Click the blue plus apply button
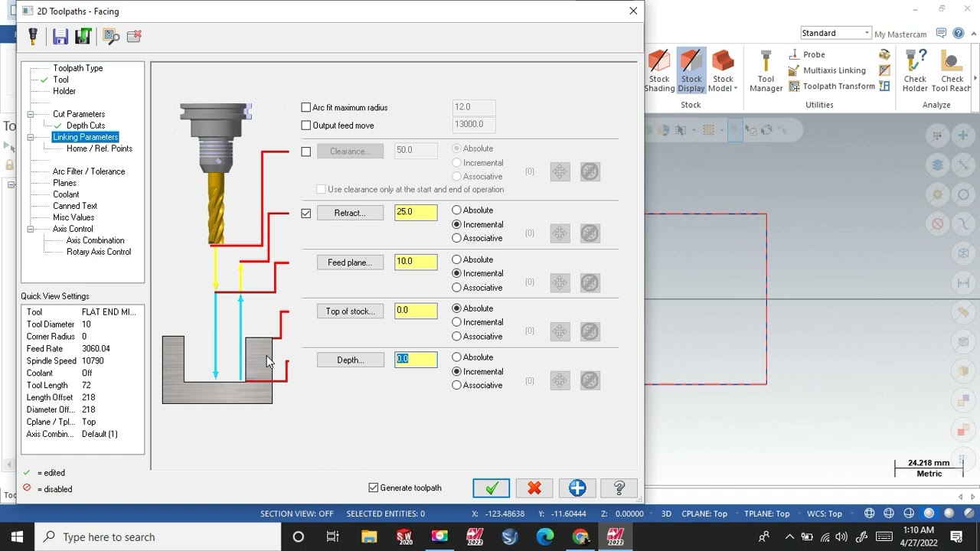The height and width of the screenshot is (551, 980). tap(577, 488)
